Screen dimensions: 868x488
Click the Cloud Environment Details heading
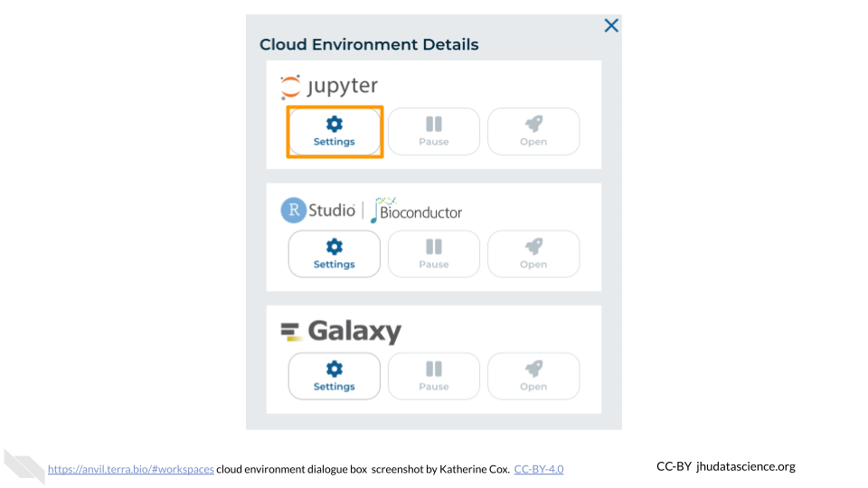click(369, 44)
